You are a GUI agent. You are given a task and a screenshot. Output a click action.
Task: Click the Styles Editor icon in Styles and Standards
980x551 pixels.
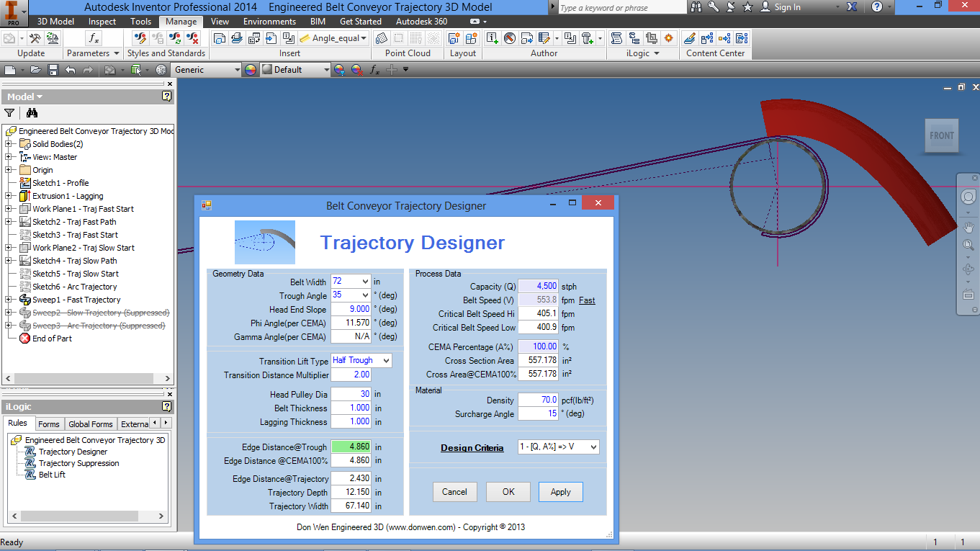pos(141,38)
